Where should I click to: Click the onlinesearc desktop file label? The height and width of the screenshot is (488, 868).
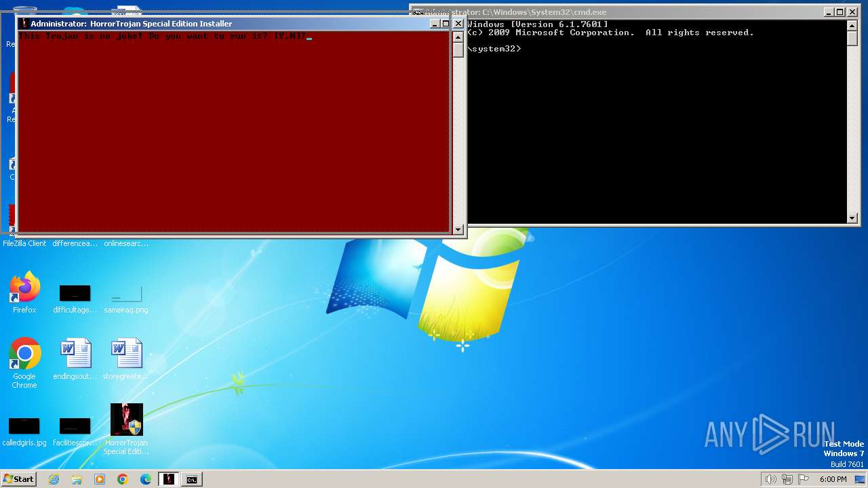coord(126,243)
